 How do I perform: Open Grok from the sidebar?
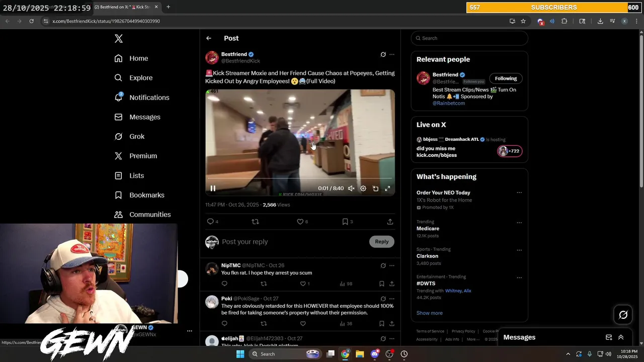[129, 136]
